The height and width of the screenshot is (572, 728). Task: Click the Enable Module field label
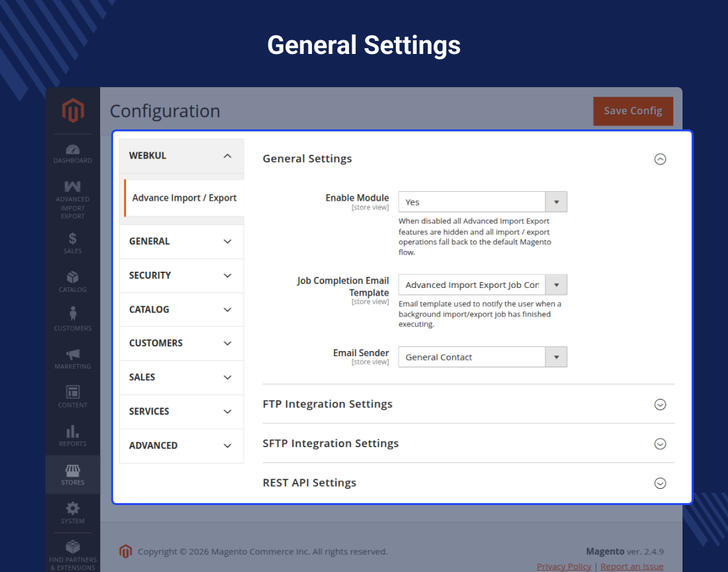pos(357,198)
